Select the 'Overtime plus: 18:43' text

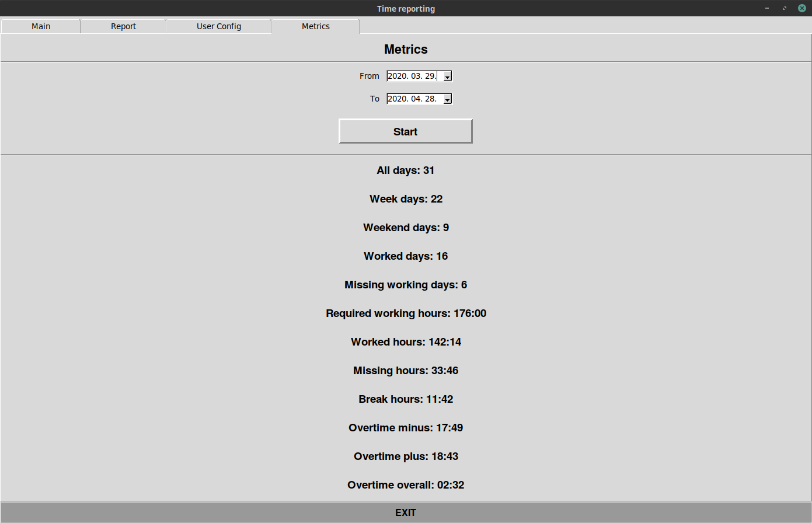coord(406,456)
